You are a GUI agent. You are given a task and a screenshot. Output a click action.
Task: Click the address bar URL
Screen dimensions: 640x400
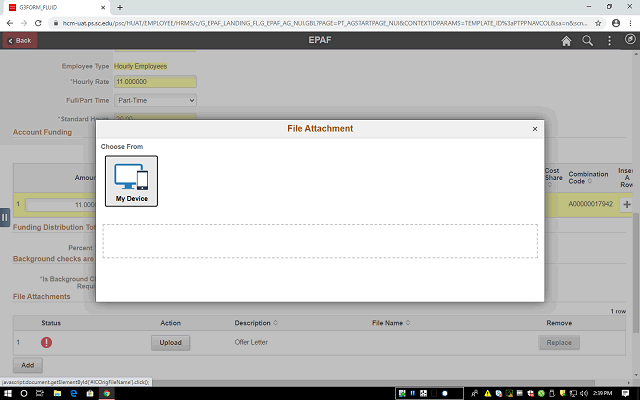[324, 23]
